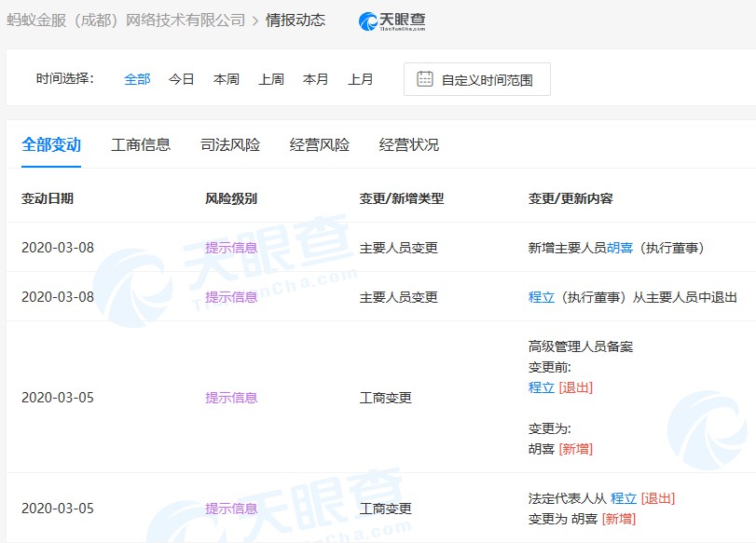The height and width of the screenshot is (543, 756).
Task: Switch to the 经营风险 tab
Action: tap(319, 144)
